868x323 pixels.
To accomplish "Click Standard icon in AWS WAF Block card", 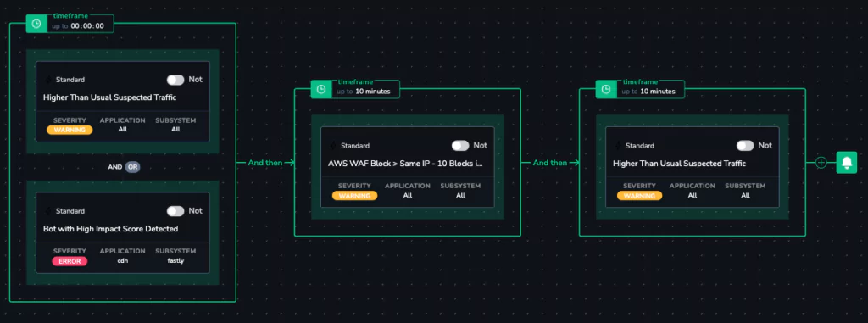I will [x=333, y=146].
